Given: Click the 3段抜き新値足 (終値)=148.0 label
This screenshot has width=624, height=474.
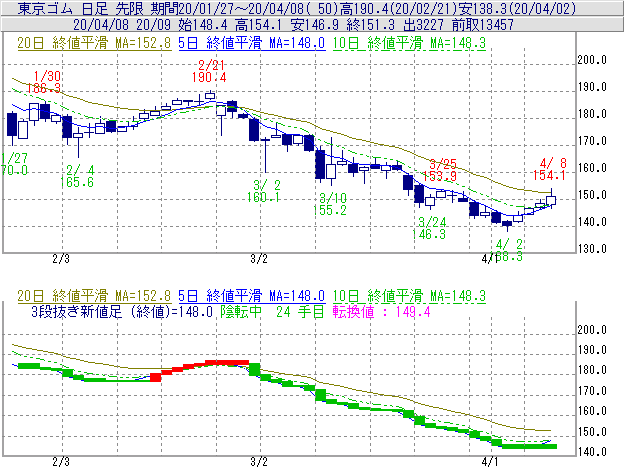Looking at the screenshot, I should [122, 311].
